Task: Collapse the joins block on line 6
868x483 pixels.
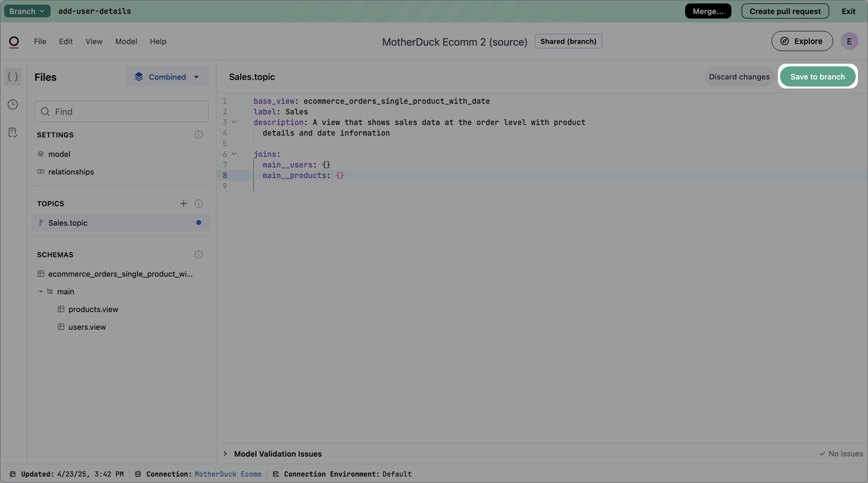Action: 234,154
